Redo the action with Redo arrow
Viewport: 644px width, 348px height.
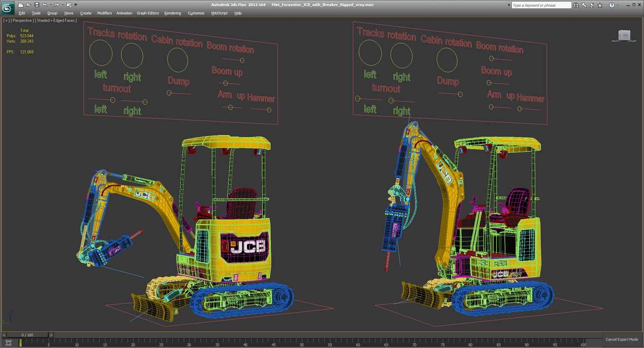pos(56,5)
